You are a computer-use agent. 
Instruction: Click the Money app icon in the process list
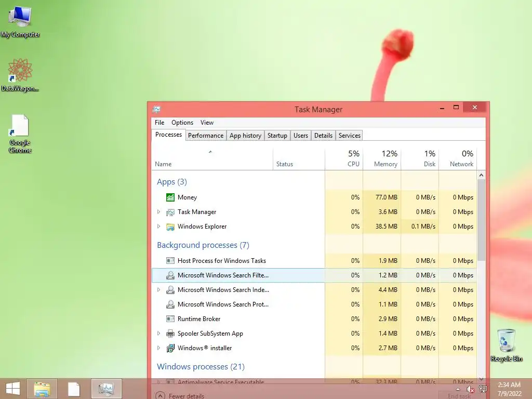click(x=170, y=197)
